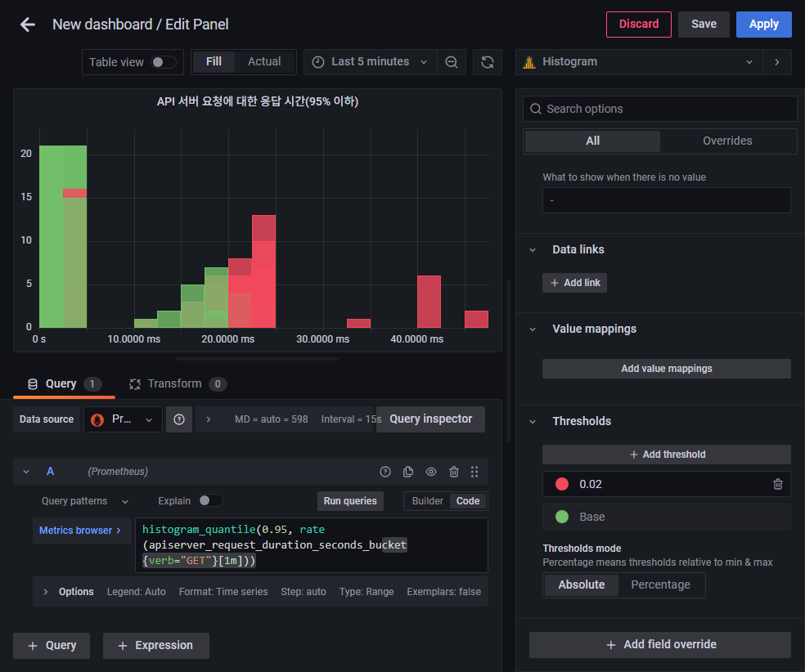Click the red 0.02 threshold color swatch

coord(562,484)
